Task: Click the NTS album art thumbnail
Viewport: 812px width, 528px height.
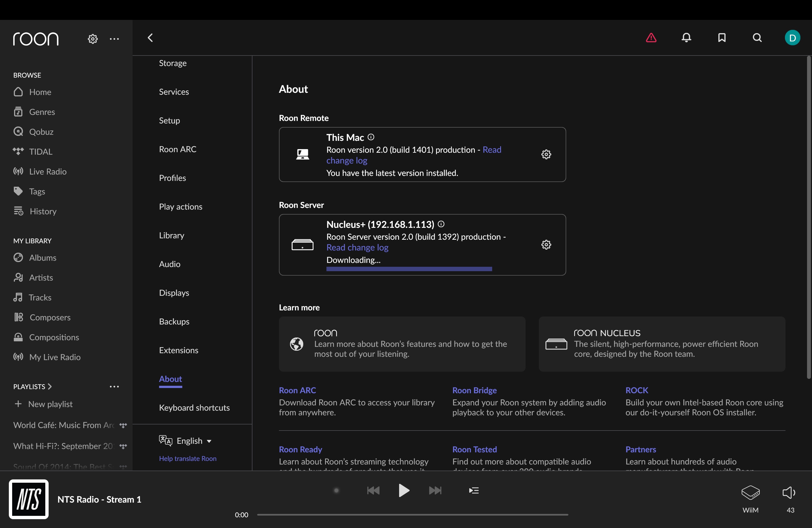Action: (29, 499)
